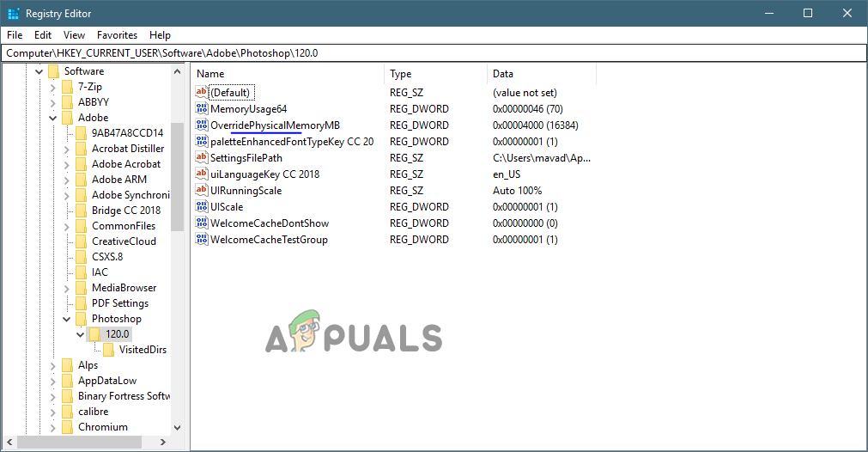Sort values by the Name column header
Screen dimensions: 868x452
click(x=288, y=74)
